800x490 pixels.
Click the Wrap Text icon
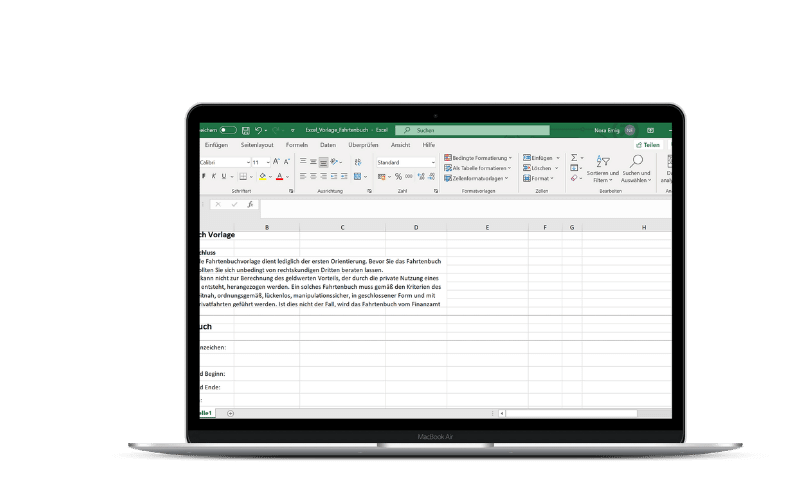(358, 162)
